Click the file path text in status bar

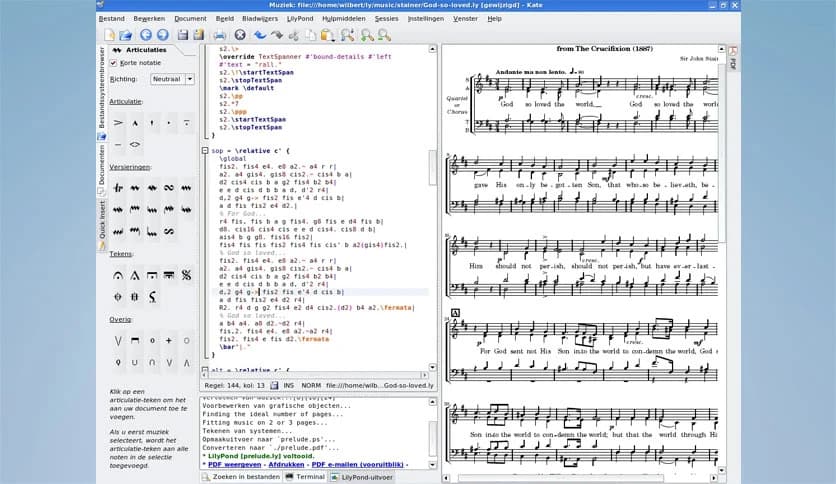coord(380,385)
